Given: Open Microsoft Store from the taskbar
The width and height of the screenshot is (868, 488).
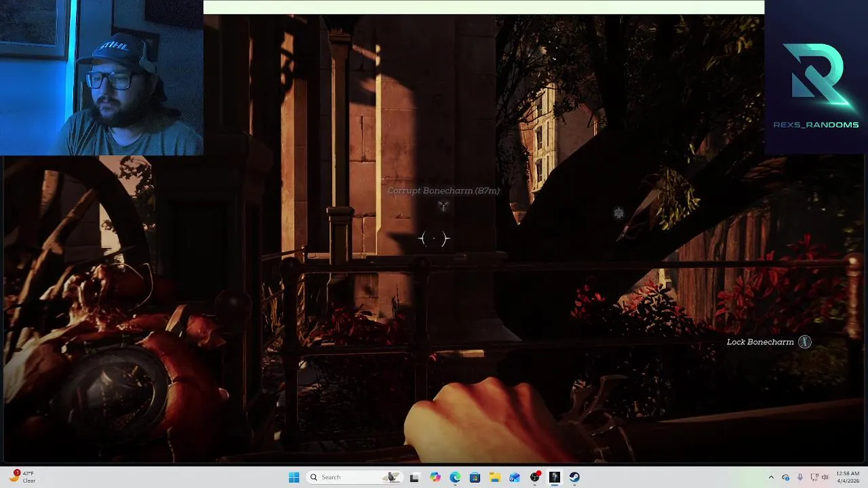Looking at the screenshot, I should [475, 477].
